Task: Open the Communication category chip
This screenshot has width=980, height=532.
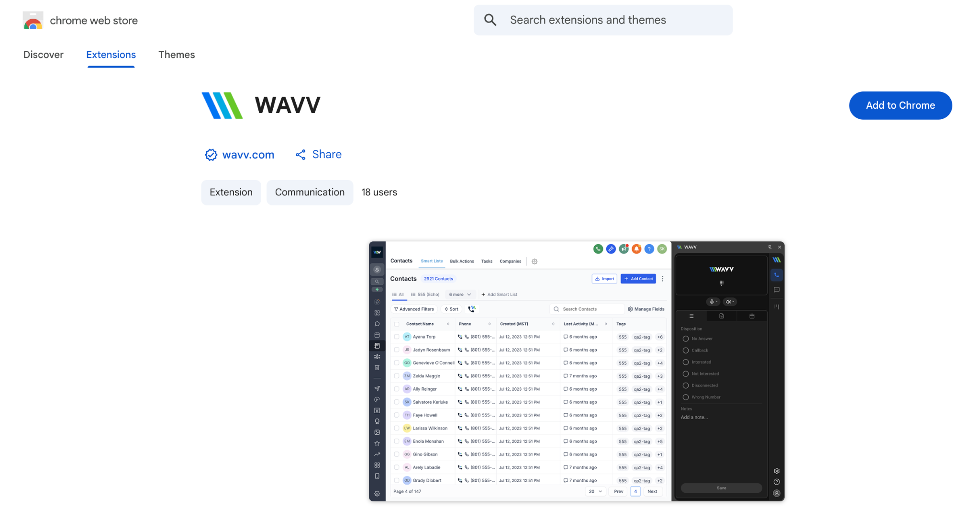Action: pos(310,192)
